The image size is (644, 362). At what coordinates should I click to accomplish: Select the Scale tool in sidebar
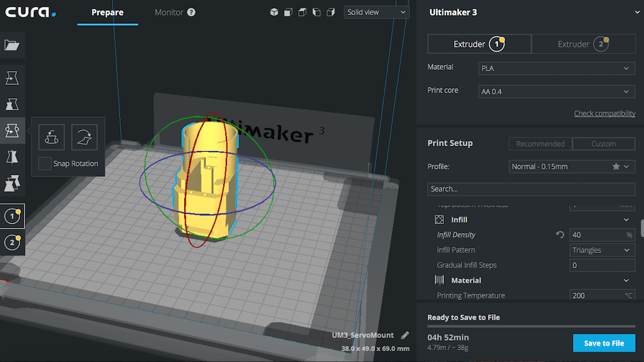click(12, 104)
